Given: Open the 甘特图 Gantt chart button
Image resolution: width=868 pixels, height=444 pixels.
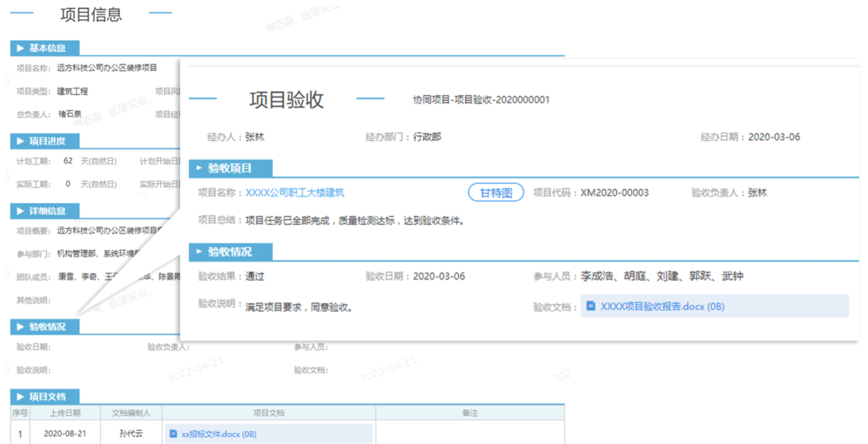Looking at the screenshot, I should click(x=495, y=193).
